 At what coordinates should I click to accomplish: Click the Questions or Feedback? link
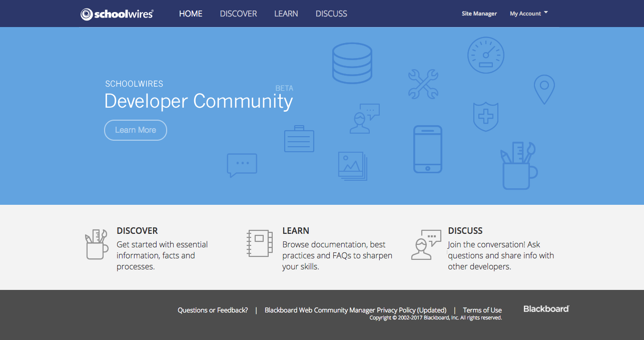tap(213, 310)
